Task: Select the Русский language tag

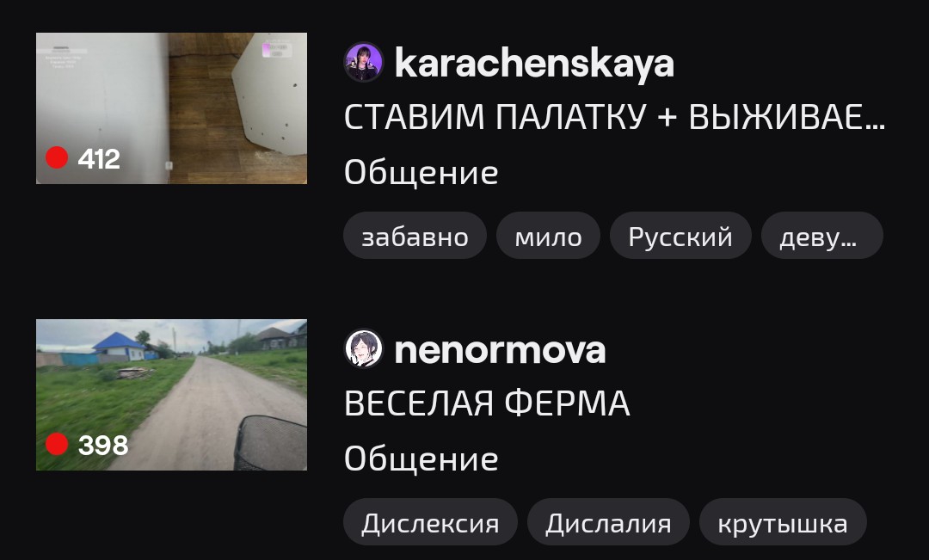Action: [x=680, y=235]
